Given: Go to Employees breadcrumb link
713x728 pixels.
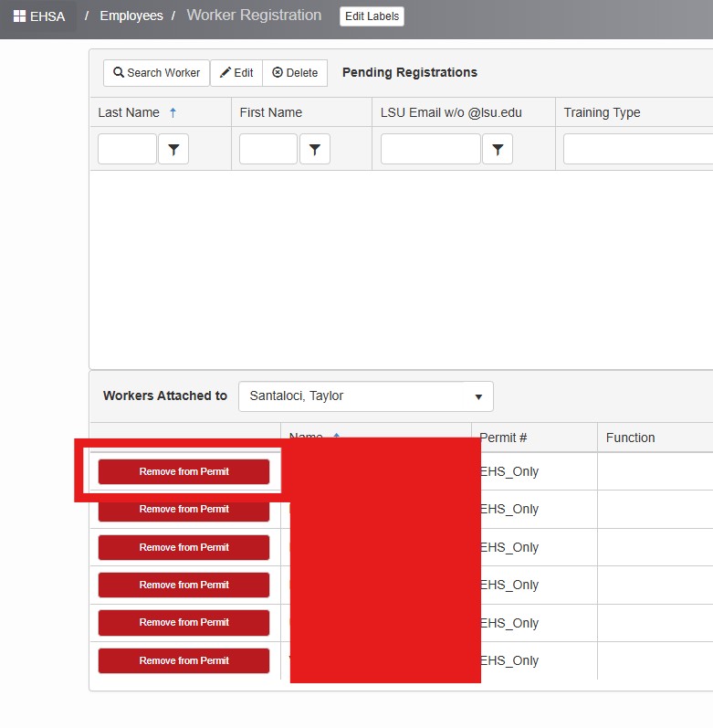Looking at the screenshot, I should pos(131,16).
